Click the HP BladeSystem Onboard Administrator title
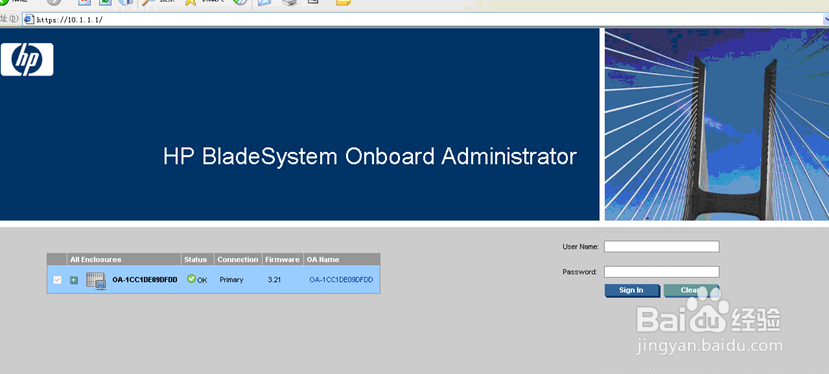 pos(370,157)
